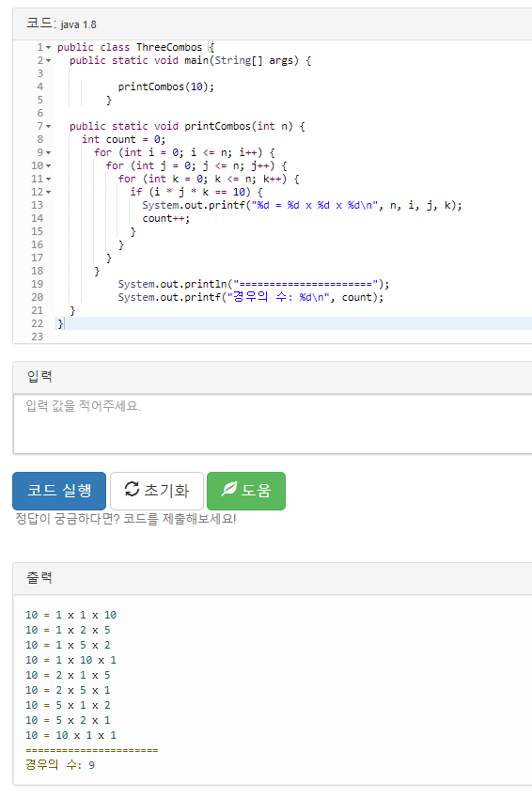Click the '코드: java 1.8' header label
The image size is (532, 799).
pyautogui.click(x=61, y=23)
